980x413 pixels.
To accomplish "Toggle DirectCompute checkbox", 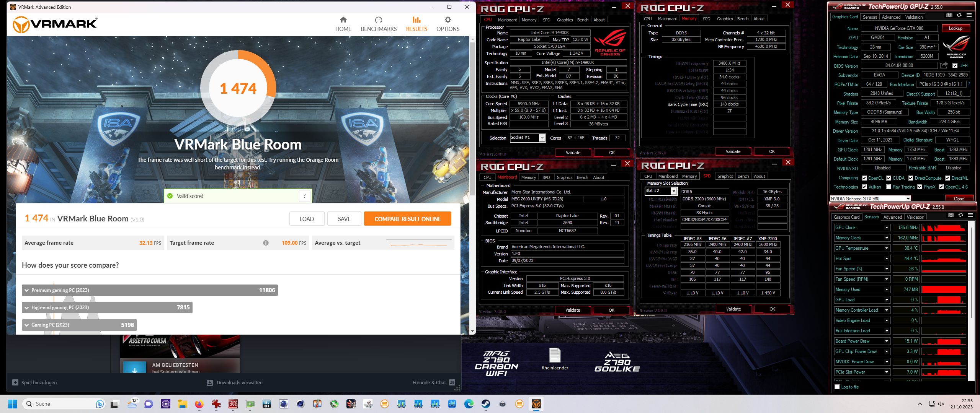I will (x=911, y=178).
